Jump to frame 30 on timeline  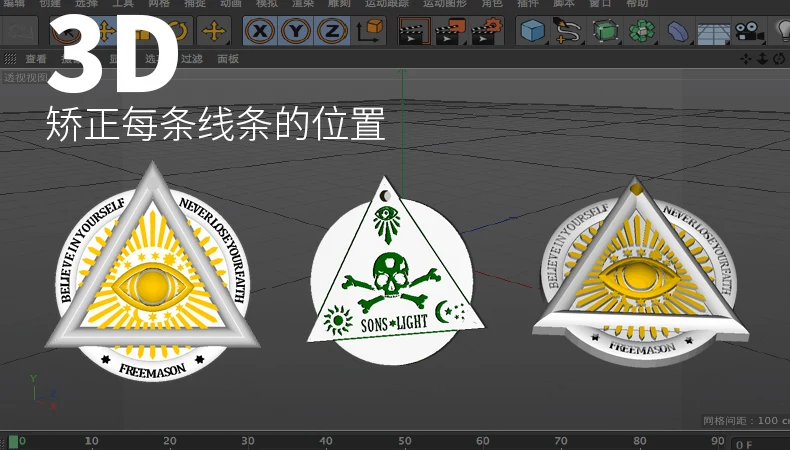click(x=247, y=441)
